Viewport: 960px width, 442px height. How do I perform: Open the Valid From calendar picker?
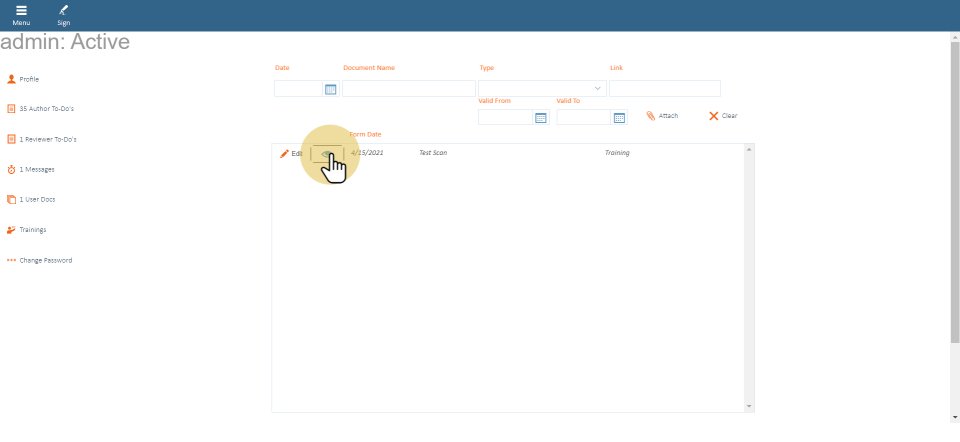tap(540, 117)
